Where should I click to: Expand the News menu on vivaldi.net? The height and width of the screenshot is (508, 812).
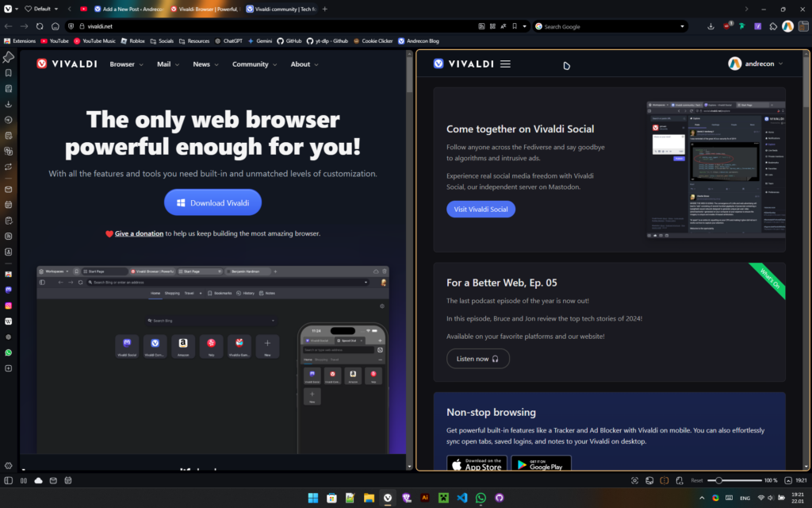coord(205,64)
